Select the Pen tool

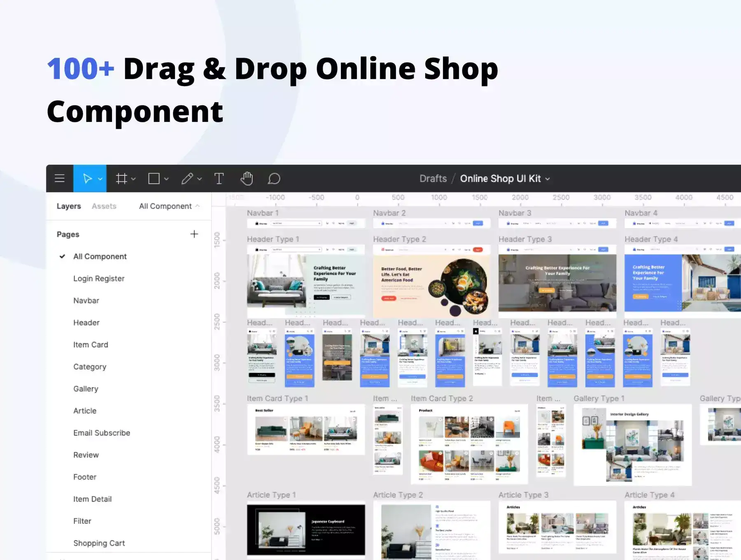click(187, 178)
